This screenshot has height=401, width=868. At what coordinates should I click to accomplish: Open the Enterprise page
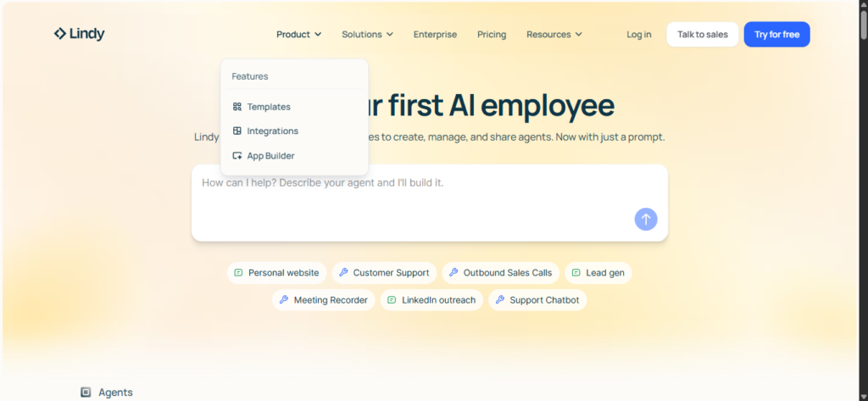(x=435, y=35)
